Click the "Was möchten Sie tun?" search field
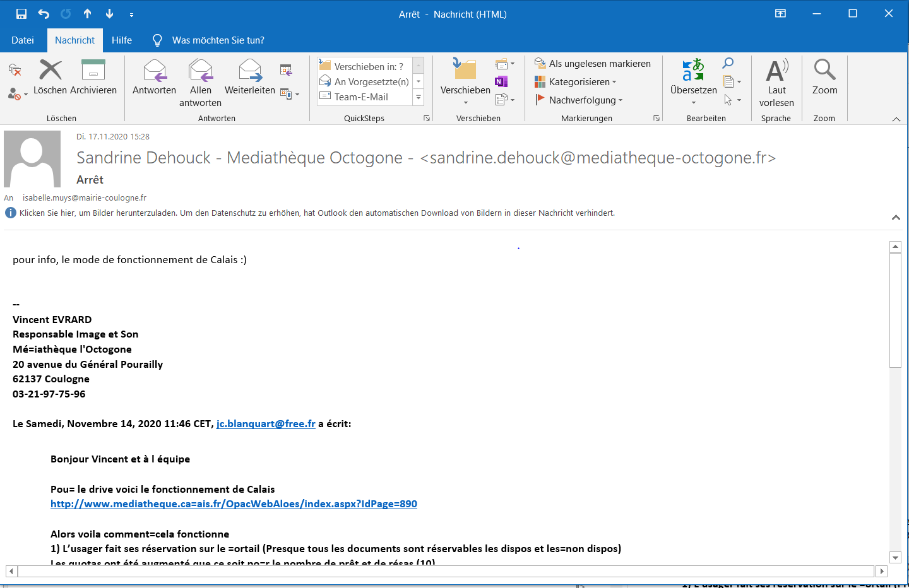This screenshot has width=909, height=588. pyautogui.click(x=218, y=40)
